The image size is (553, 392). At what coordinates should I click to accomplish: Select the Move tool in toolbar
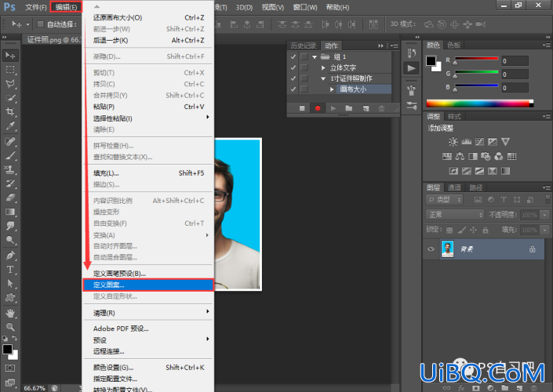10,56
